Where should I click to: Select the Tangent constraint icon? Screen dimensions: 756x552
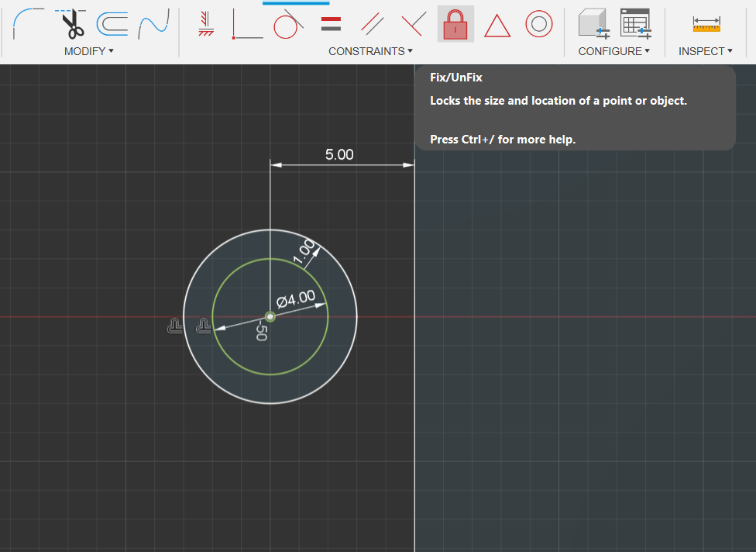pos(288,24)
